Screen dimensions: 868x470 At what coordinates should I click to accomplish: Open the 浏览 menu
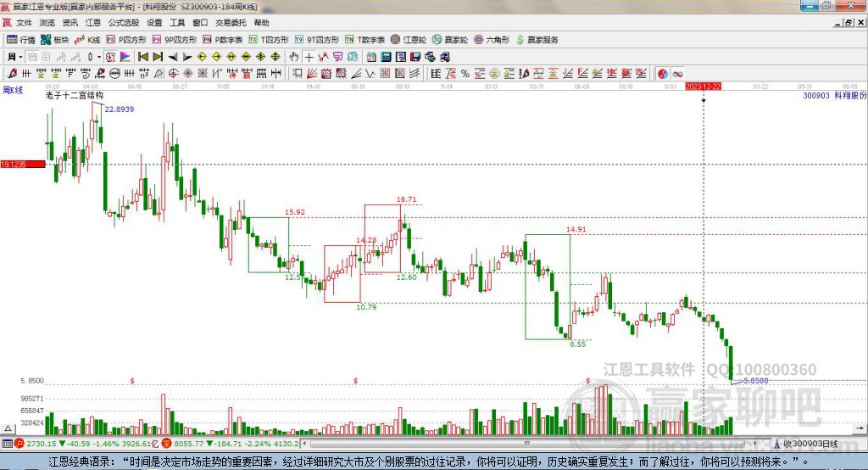[x=47, y=23]
